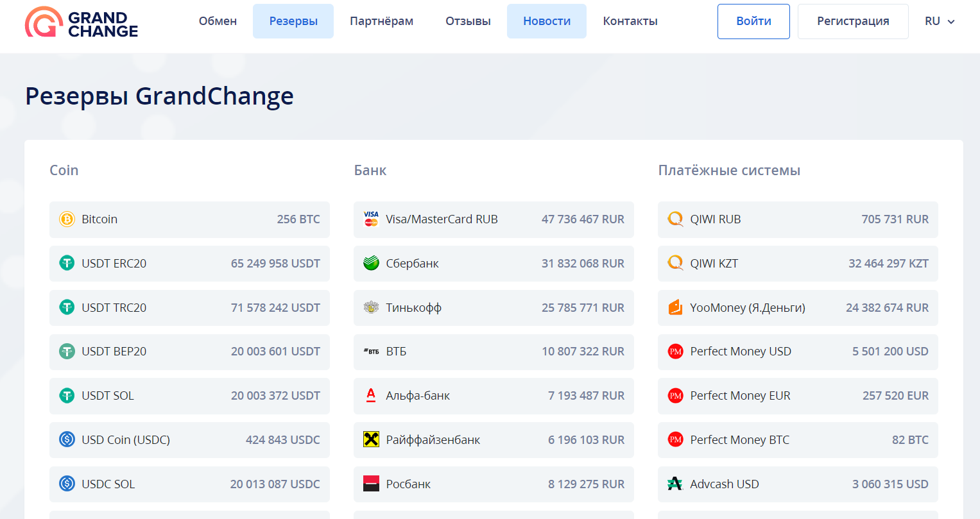Select the Сбербанк label
The height and width of the screenshot is (519, 980).
(x=412, y=264)
